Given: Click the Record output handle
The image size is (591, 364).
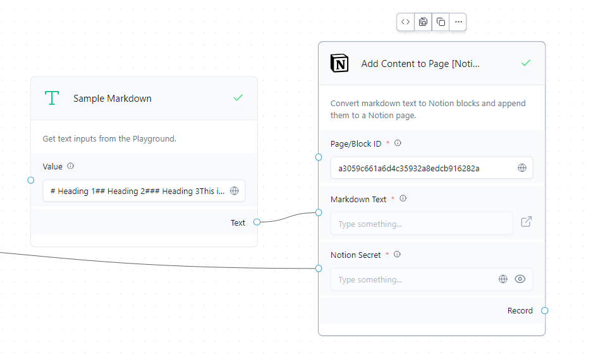Looking at the screenshot, I should pos(545,310).
